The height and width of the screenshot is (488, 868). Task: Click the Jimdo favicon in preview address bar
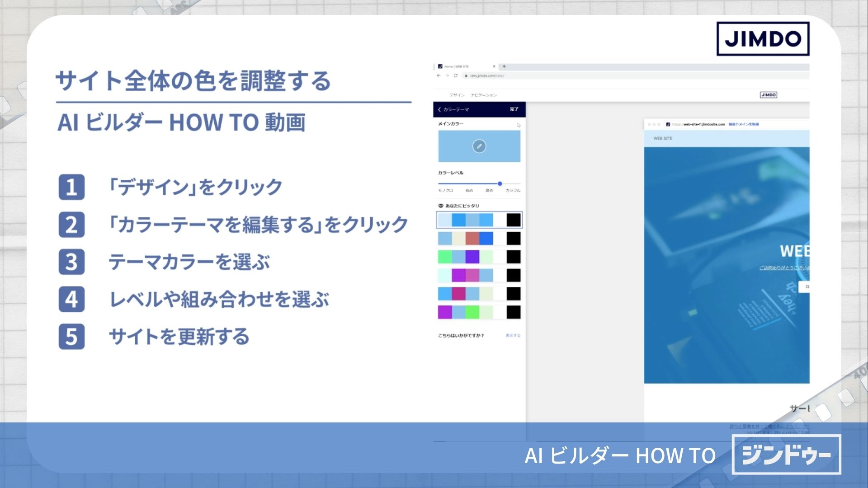pyautogui.click(x=668, y=124)
